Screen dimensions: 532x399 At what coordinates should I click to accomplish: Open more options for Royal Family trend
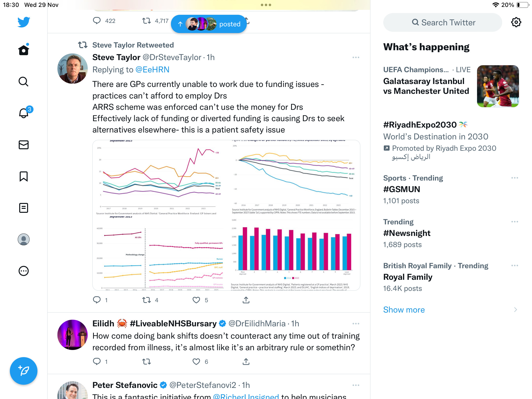515,266
